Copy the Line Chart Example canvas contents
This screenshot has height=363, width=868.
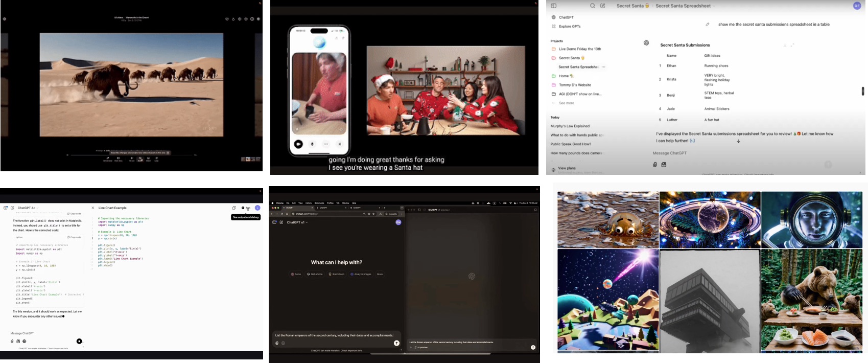[x=234, y=208]
